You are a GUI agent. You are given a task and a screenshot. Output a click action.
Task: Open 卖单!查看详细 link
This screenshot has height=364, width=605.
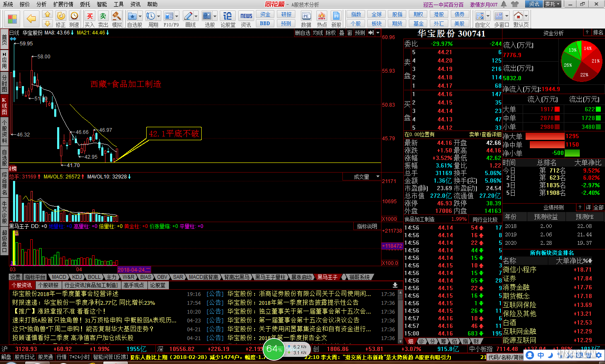485,134
